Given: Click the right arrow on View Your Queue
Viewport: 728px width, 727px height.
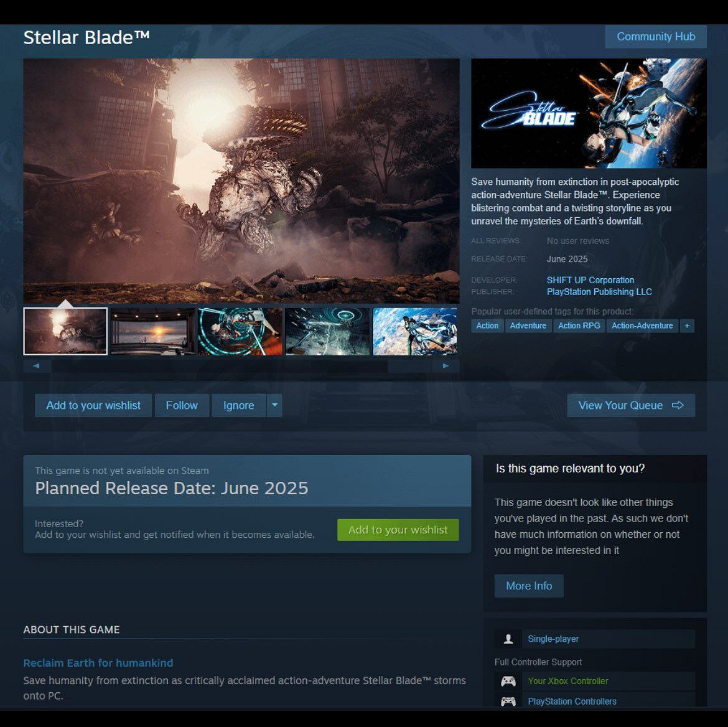Looking at the screenshot, I should [678, 405].
